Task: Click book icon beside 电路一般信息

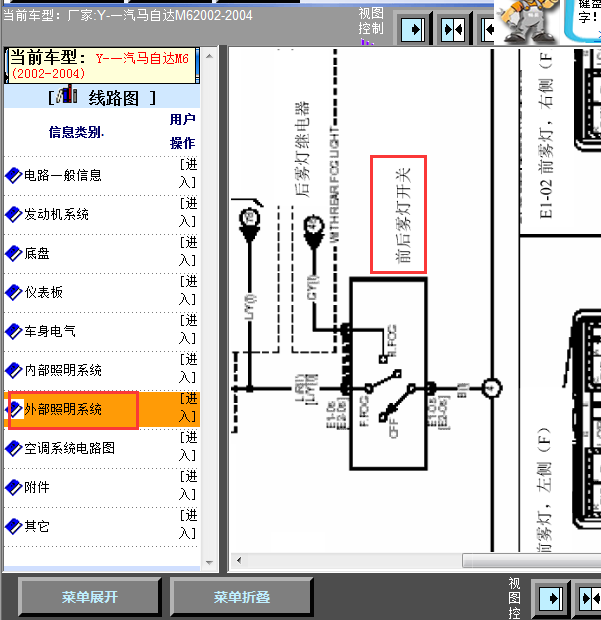Action: 13,175
